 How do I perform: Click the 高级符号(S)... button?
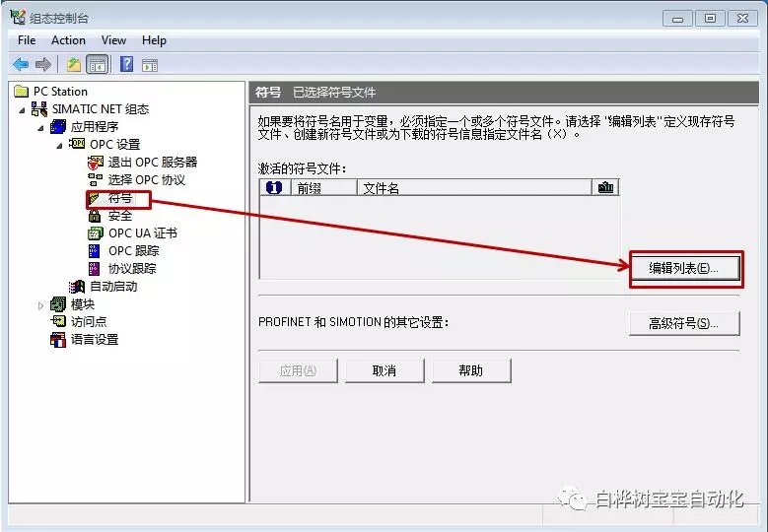point(683,323)
